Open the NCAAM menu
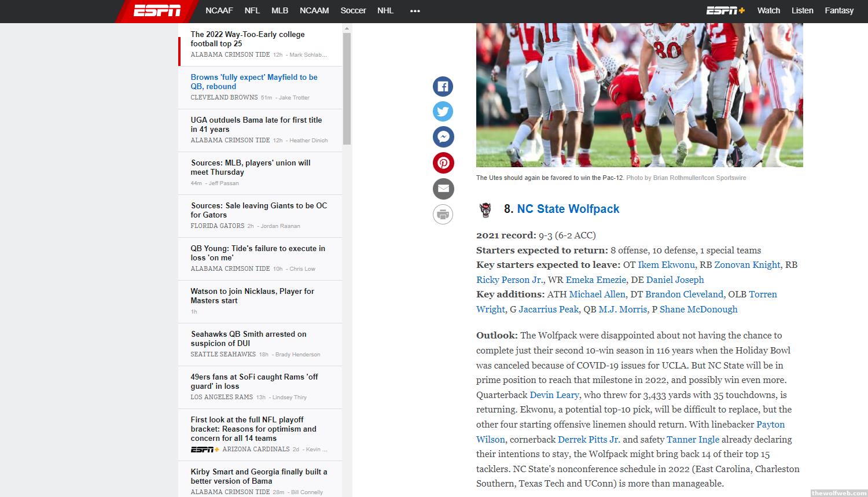This screenshot has width=868, height=497. (314, 10)
